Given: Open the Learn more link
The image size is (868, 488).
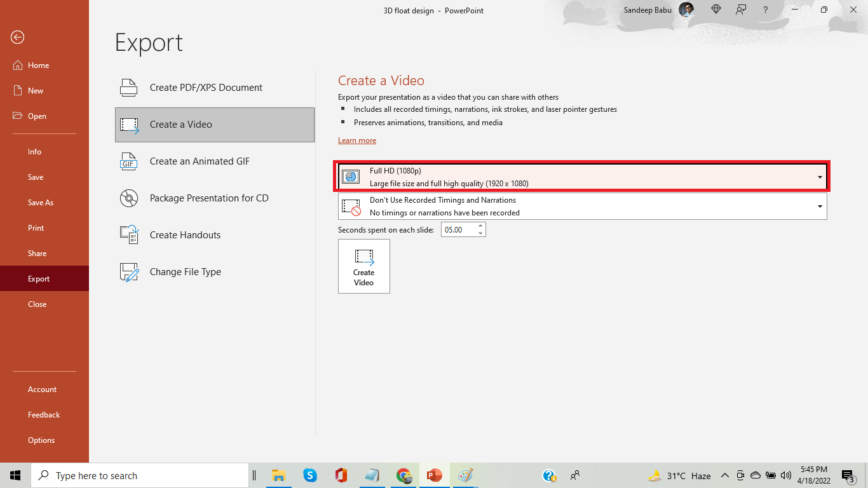Looking at the screenshot, I should click(x=357, y=140).
